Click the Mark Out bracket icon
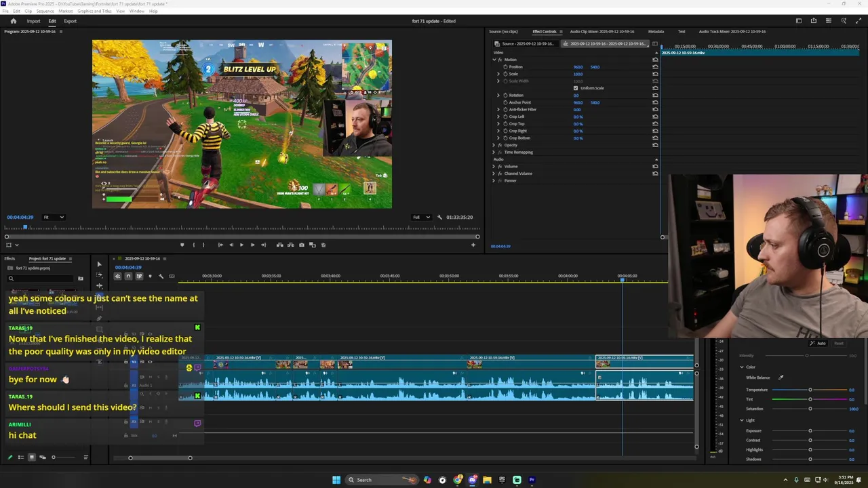 [203, 245]
